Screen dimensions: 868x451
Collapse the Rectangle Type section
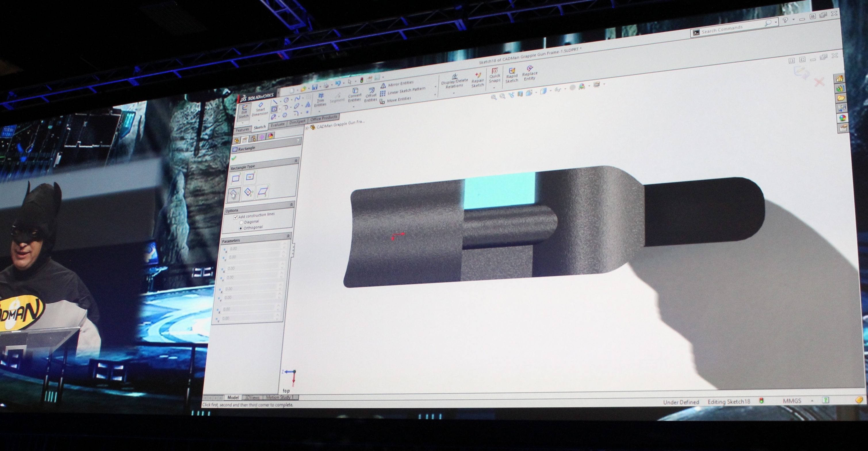pos(296,161)
